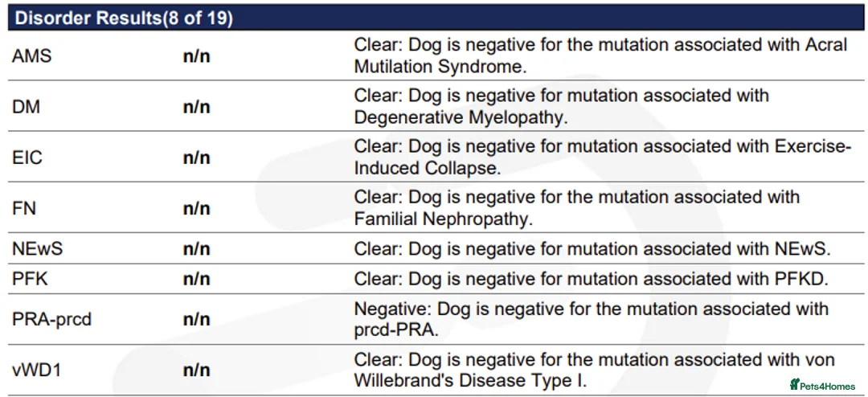Click the Disorder Results(8 of 19) header
Image resolution: width=868 pixels, height=397 pixels.
[x=124, y=18]
